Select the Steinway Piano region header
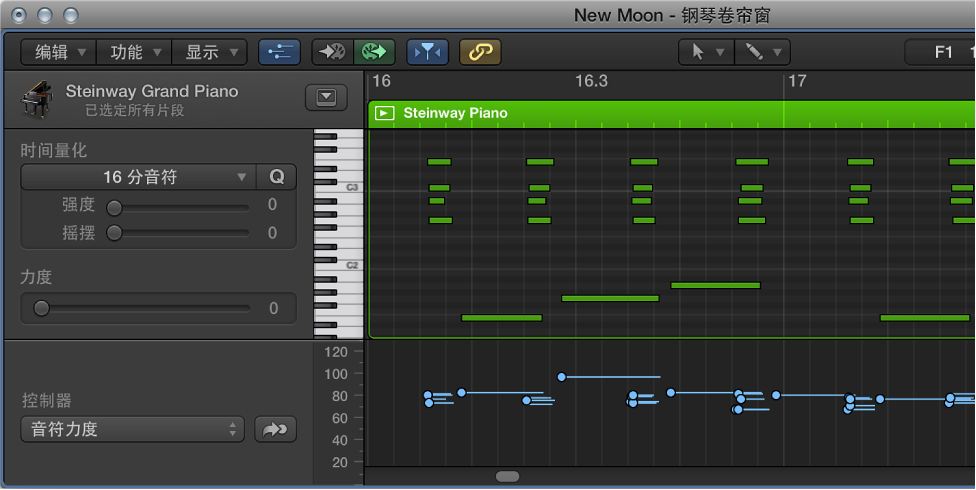Viewport: 976px width, 490px height. (x=672, y=113)
